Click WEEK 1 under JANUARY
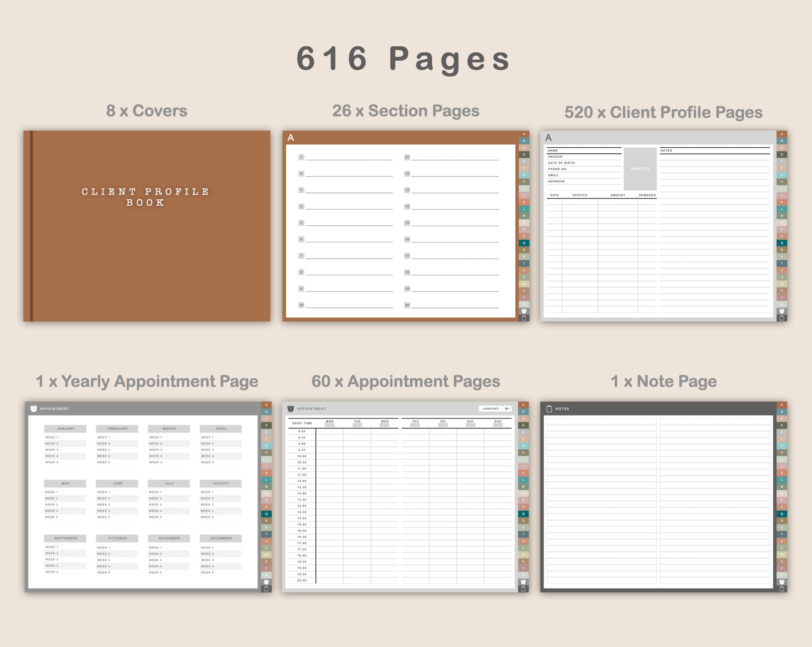 [66, 438]
